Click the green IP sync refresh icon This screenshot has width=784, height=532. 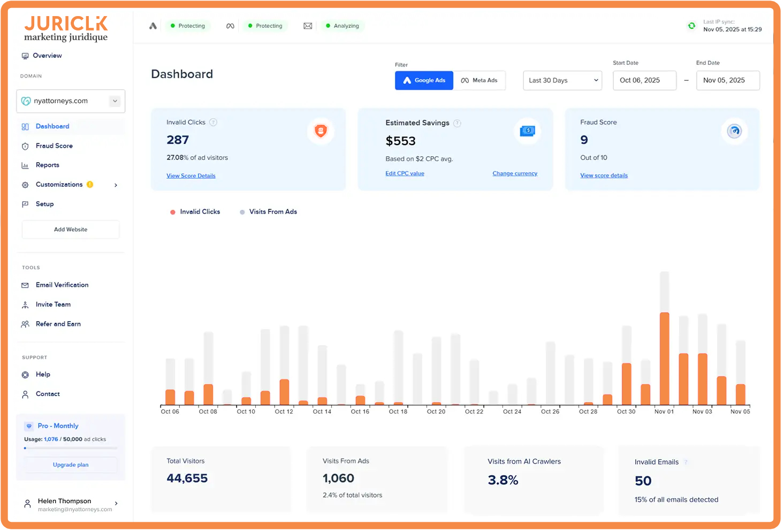pyautogui.click(x=691, y=26)
